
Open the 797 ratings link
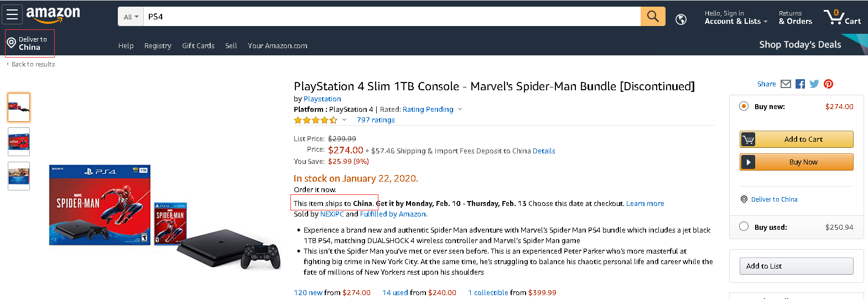[376, 120]
